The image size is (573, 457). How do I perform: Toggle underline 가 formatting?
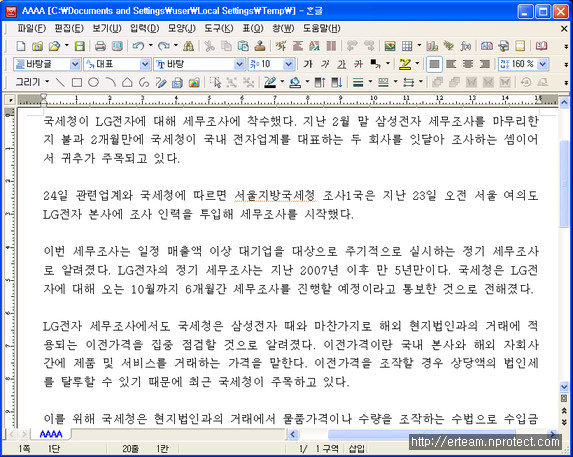pyautogui.click(x=341, y=64)
